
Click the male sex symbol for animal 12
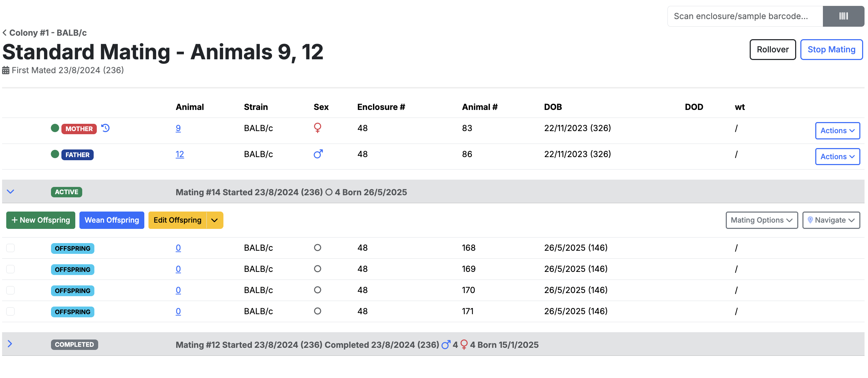coord(318,154)
